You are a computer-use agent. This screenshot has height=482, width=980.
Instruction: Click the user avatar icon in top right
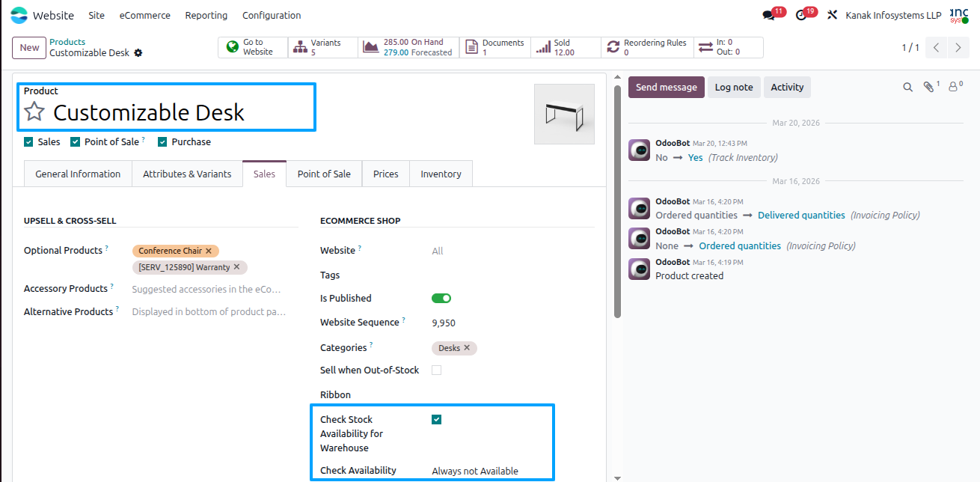coord(959,15)
